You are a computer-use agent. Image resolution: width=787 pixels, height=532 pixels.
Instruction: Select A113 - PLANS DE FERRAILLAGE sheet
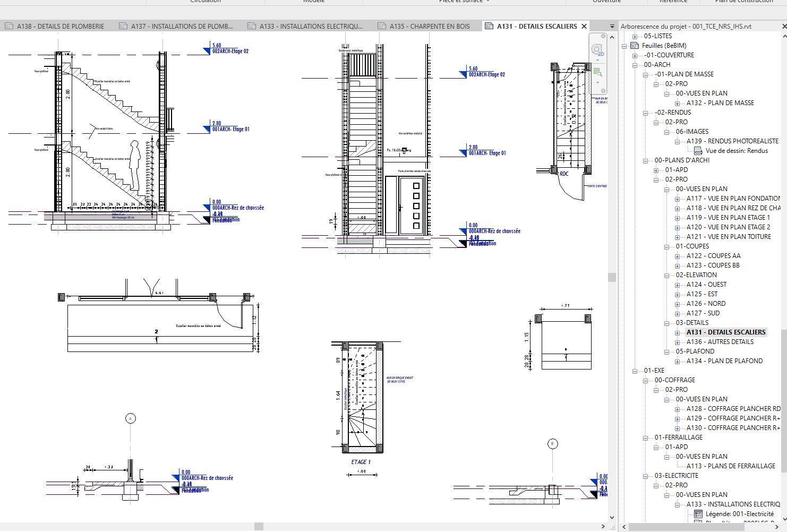pos(731,466)
